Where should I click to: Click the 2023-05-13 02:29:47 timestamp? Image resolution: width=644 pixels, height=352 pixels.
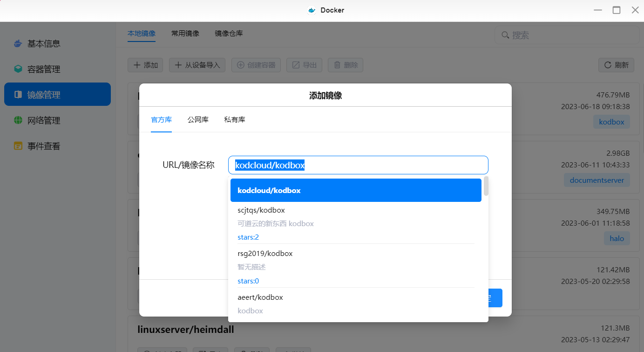click(x=596, y=340)
